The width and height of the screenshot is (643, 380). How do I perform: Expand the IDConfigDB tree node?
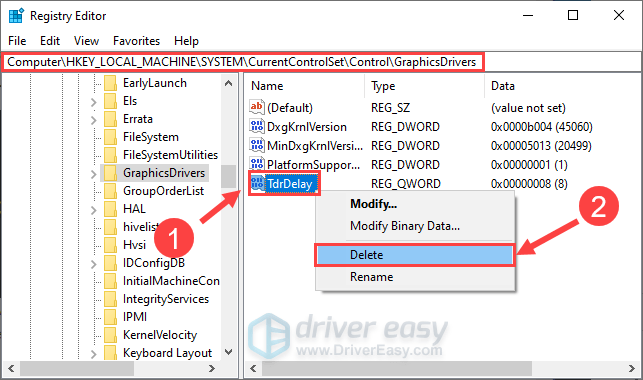click(x=93, y=264)
